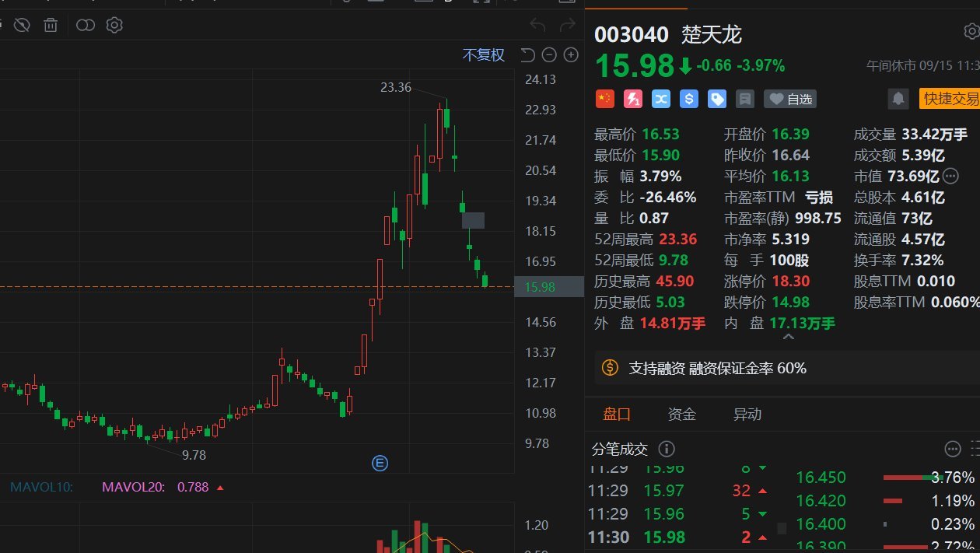Zoom out the chart with minus
Screen dimensions: 980x553
tap(549, 54)
